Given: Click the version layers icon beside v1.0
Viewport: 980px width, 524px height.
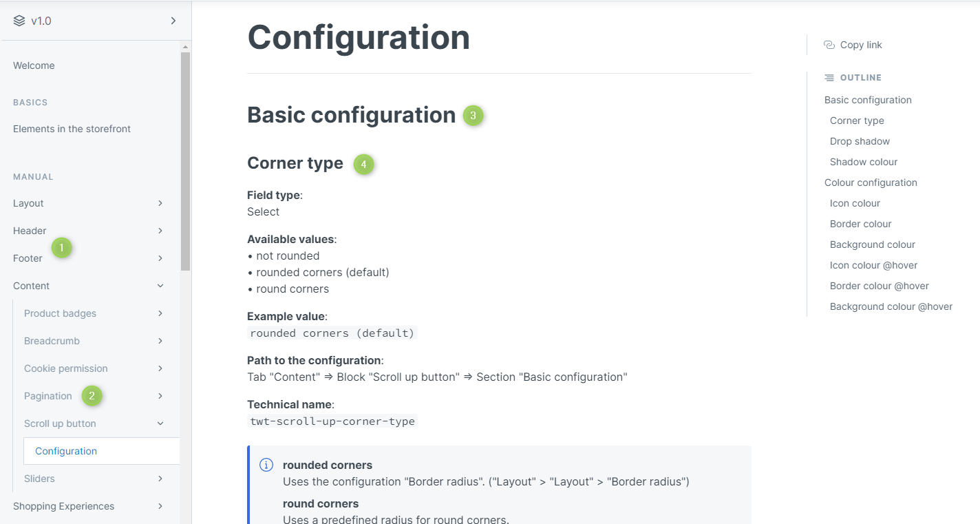Looking at the screenshot, I should coord(19,21).
